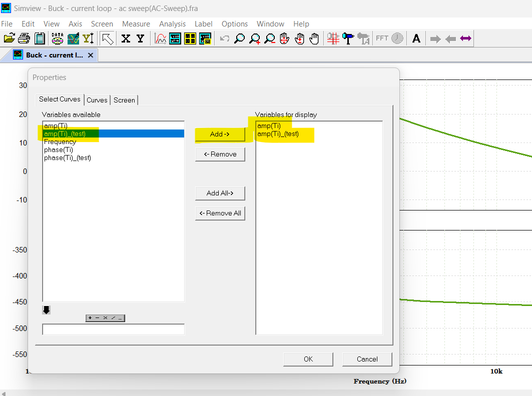The width and height of the screenshot is (532, 396).
Task: Open the Help menu
Action: tap(301, 23)
